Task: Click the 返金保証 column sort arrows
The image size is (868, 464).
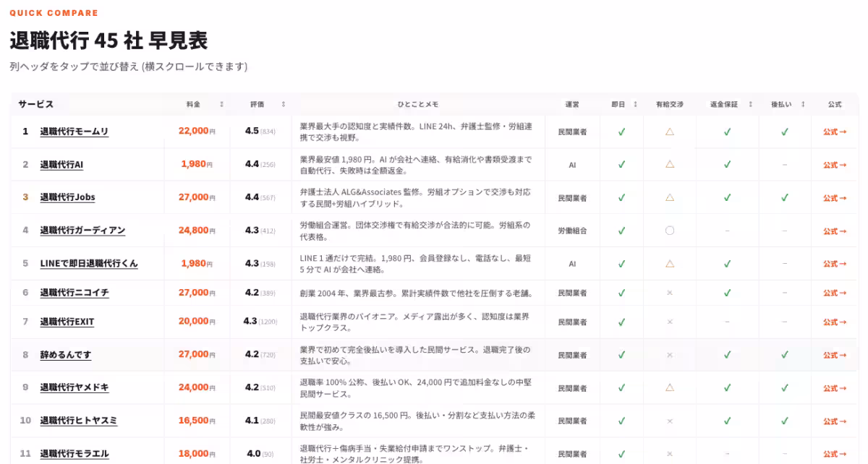Action: point(750,104)
